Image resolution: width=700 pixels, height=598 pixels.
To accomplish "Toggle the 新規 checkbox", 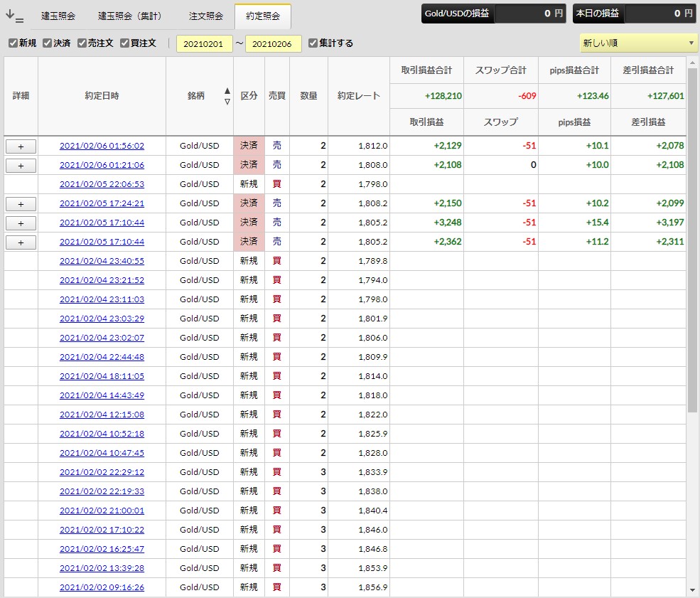I will [x=13, y=43].
